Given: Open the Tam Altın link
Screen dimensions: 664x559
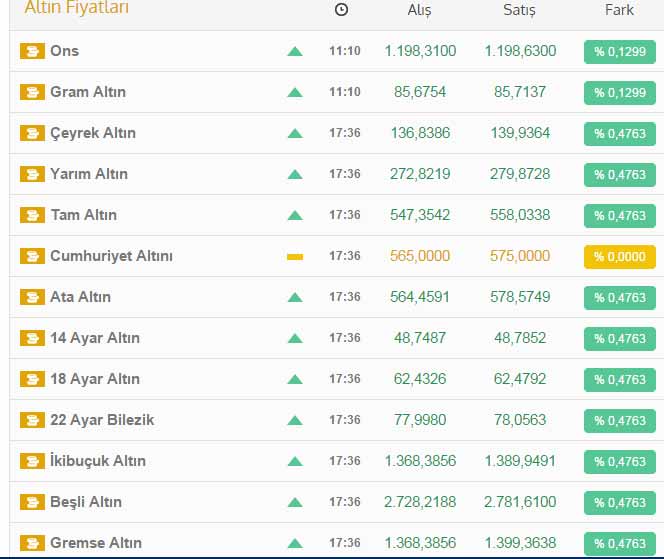Looking at the screenshot, I should (83, 215).
